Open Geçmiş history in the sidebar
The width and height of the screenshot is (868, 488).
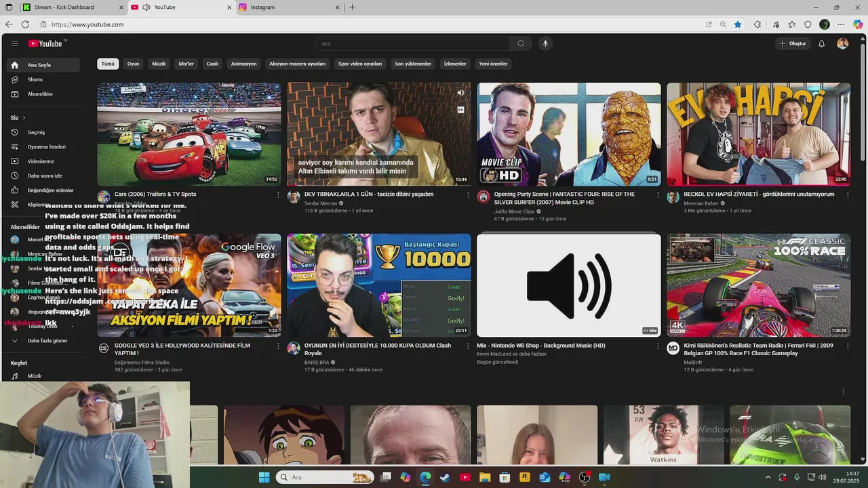pyautogui.click(x=43, y=132)
